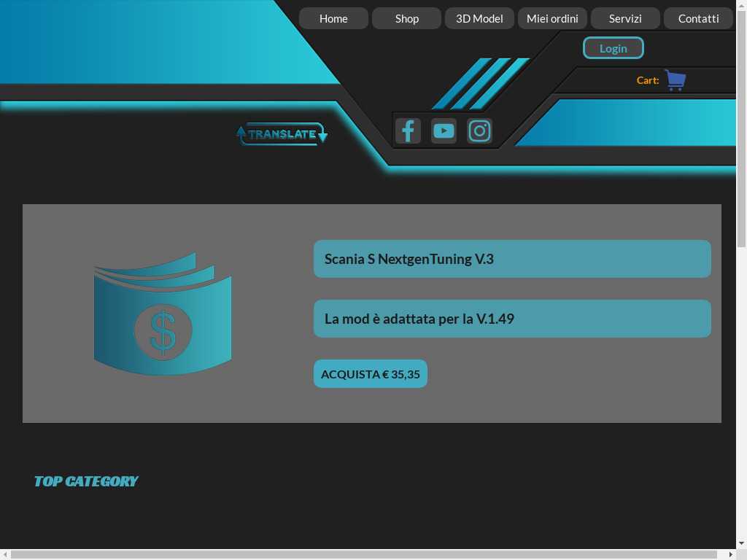Image resolution: width=747 pixels, height=560 pixels.
Task: Click the scroll right arrow
Action: [731, 555]
